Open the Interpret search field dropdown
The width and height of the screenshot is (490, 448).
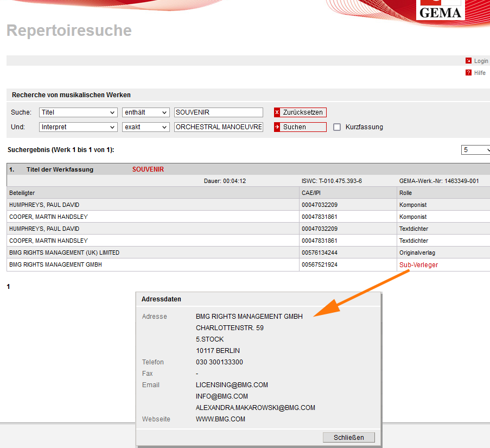(78, 127)
